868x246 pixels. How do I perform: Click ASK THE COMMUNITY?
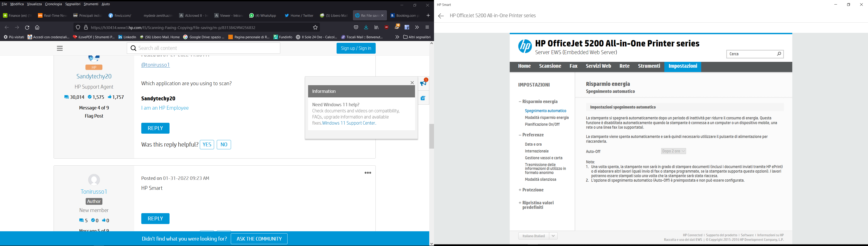pos(259,239)
